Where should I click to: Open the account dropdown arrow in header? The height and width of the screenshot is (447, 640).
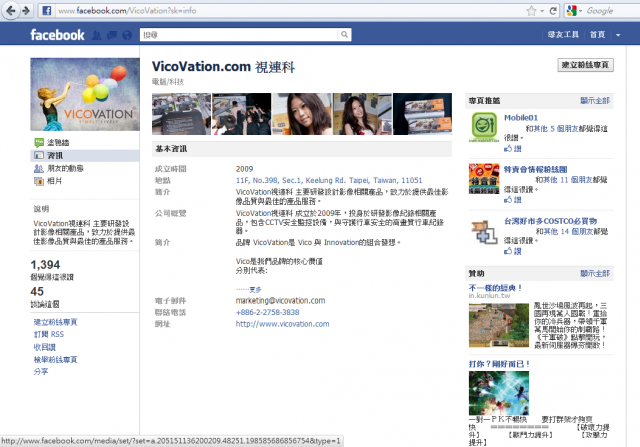point(618,35)
